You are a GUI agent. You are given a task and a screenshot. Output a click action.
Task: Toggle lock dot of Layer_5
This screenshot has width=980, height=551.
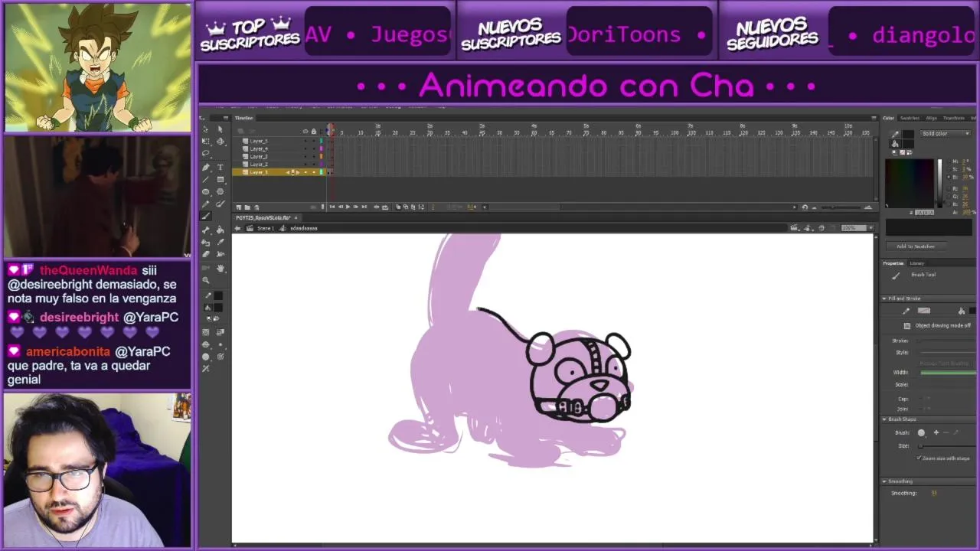coord(314,141)
